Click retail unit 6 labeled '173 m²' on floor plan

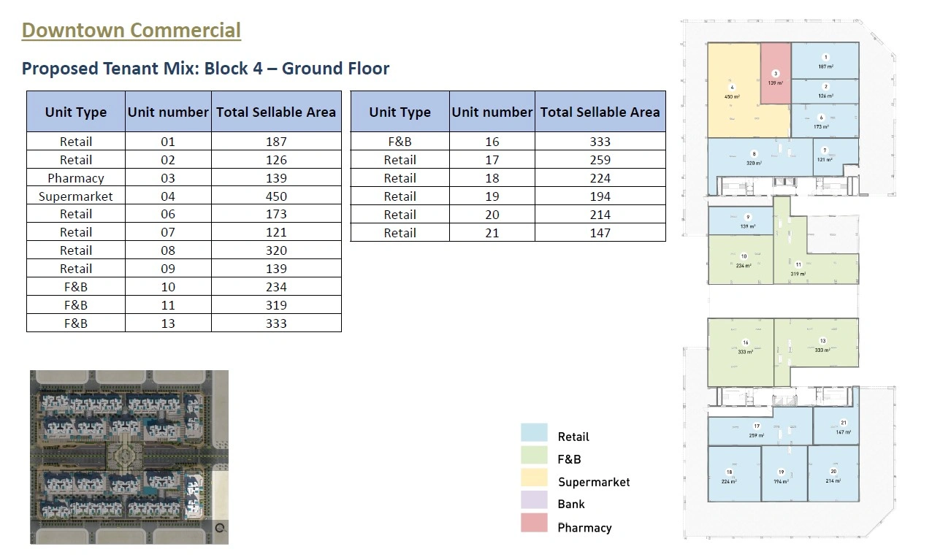(825, 120)
